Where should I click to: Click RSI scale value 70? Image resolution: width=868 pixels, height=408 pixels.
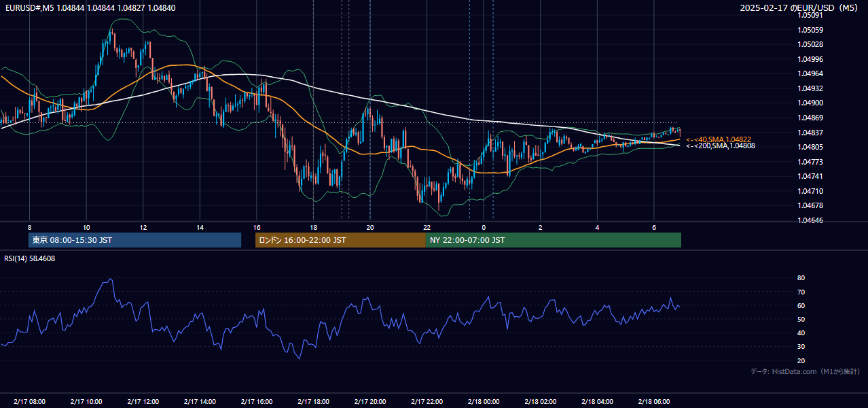[801, 292]
